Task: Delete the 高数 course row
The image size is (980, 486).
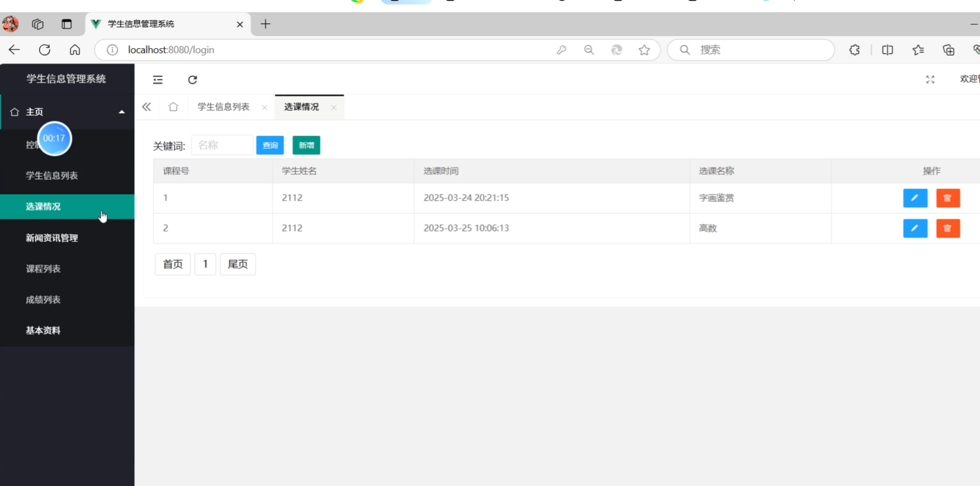Action: tap(948, 228)
